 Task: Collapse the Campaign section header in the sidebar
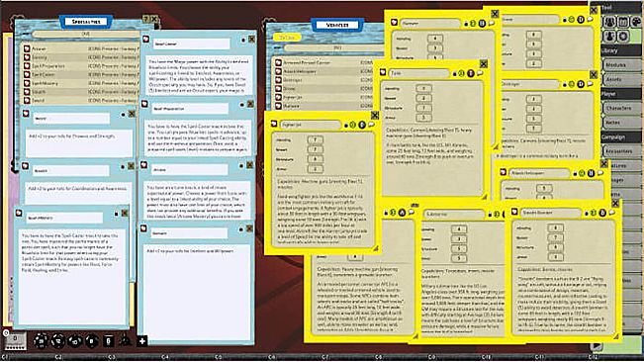click(x=621, y=137)
